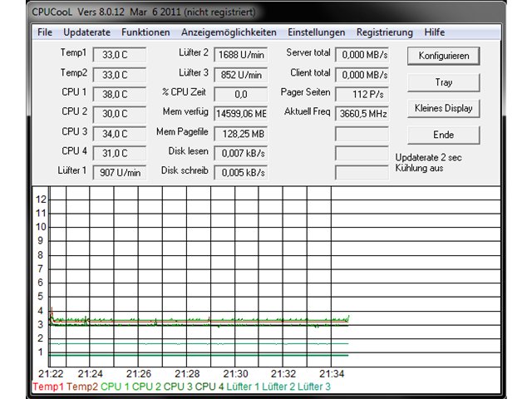Open the Funktionen menu
The image size is (532, 399).
145,32
